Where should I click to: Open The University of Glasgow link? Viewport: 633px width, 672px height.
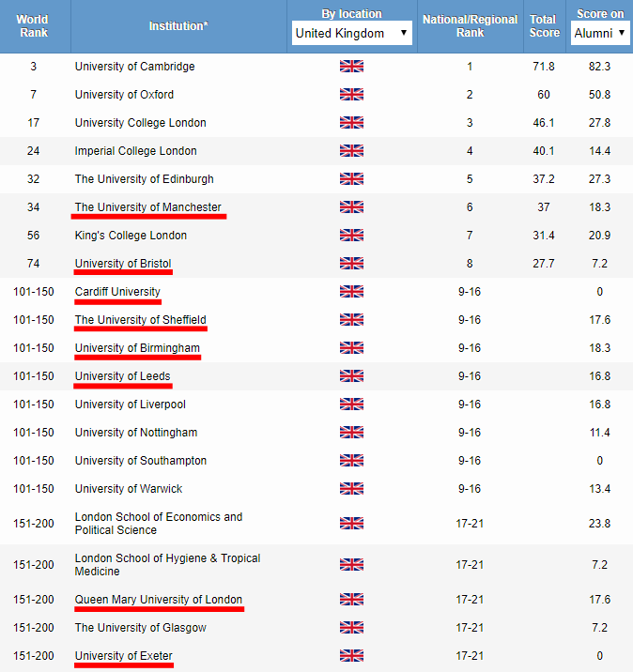pyautogui.click(x=141, y=628)
